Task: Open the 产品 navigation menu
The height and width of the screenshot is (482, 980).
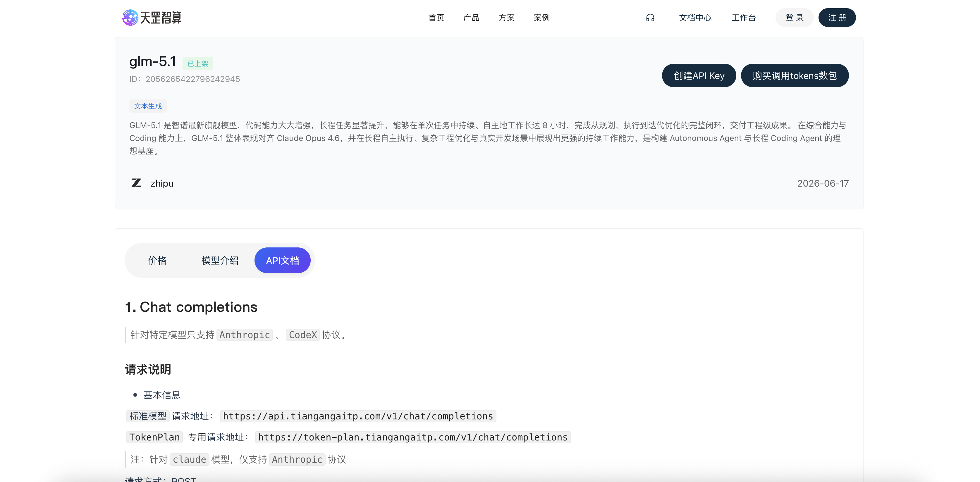Action: click(x=471, y=18)
